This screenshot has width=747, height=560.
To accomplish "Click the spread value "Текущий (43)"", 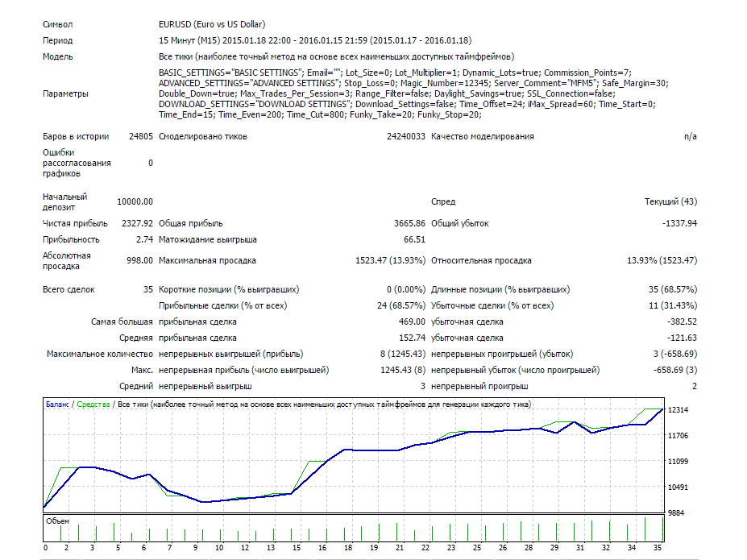I will (x=670, y=202).
